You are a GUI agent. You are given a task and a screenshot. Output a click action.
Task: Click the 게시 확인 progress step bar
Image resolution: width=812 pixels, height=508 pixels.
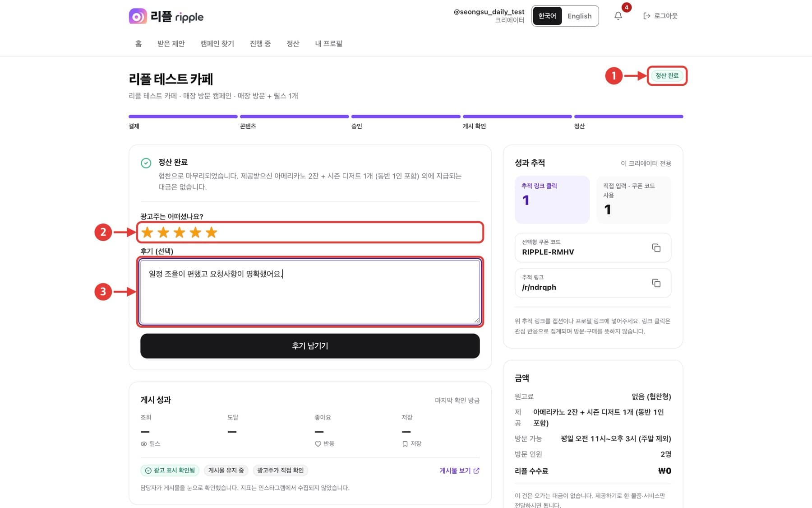(517, 117)
